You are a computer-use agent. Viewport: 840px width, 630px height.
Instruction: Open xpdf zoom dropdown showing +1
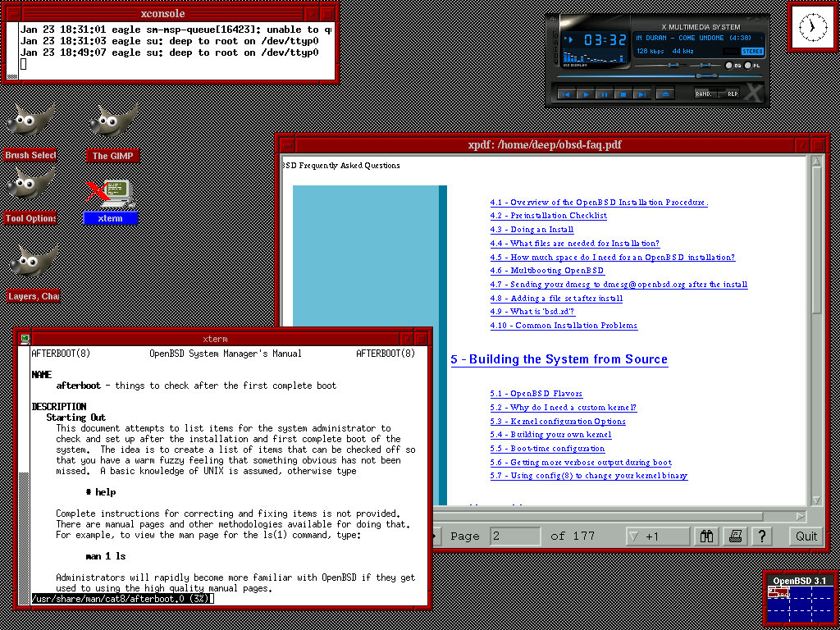pos(658,536)
